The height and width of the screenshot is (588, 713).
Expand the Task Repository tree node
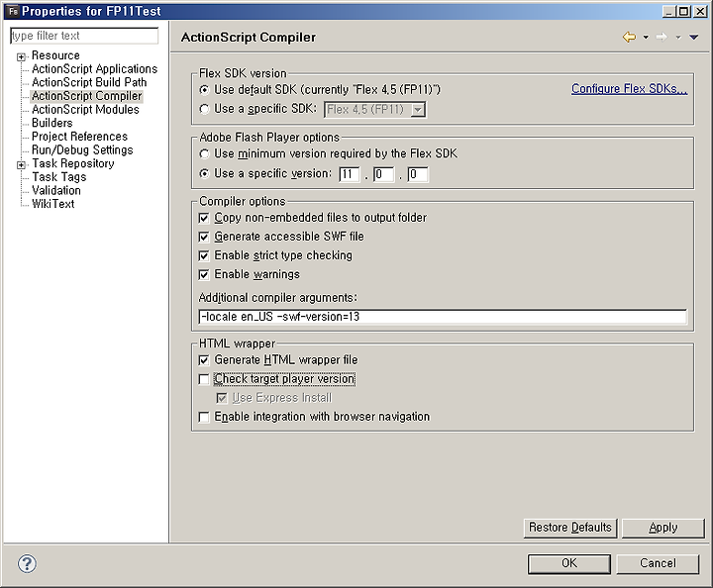(x=21, y=165)
